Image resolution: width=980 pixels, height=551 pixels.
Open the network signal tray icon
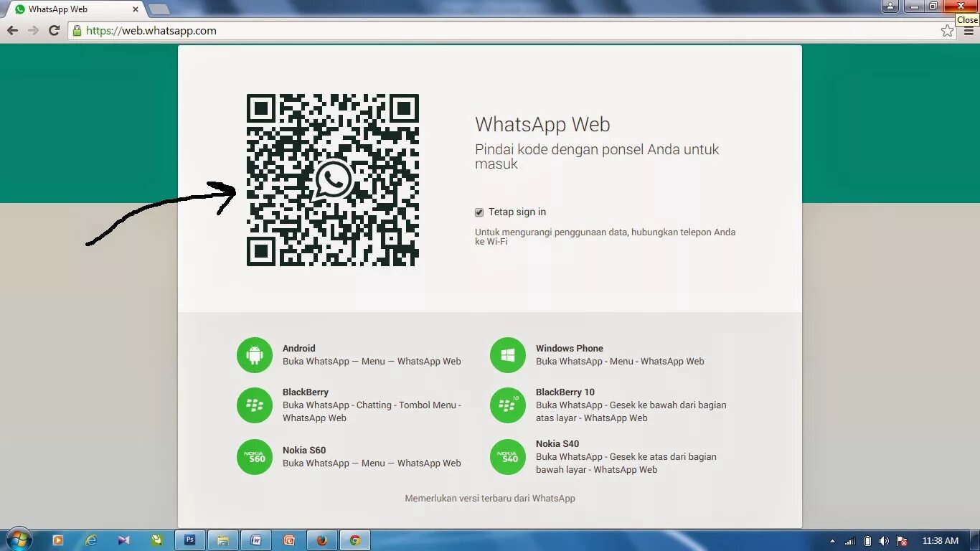coord(850,541)
